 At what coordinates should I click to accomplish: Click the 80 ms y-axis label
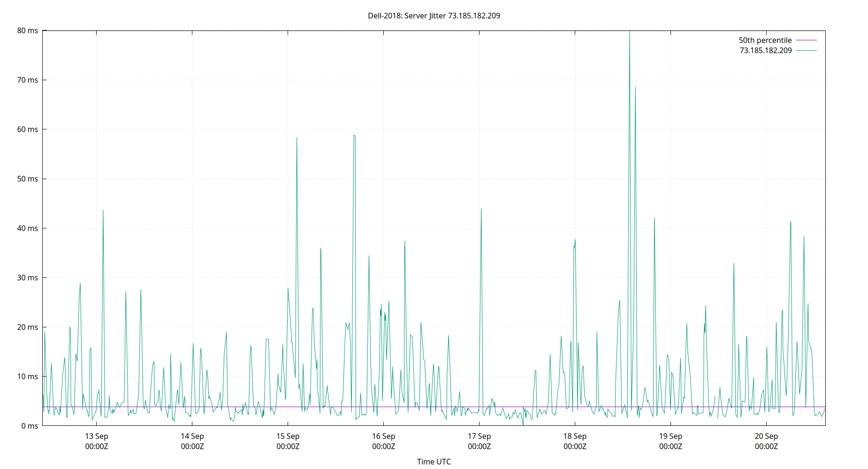28,30
